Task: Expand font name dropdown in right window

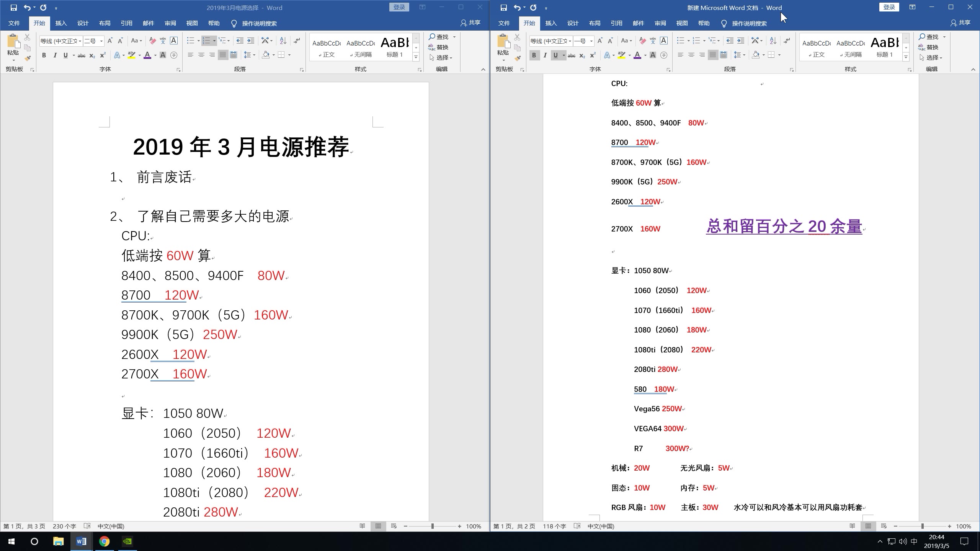Action: [x=570, y=41]
